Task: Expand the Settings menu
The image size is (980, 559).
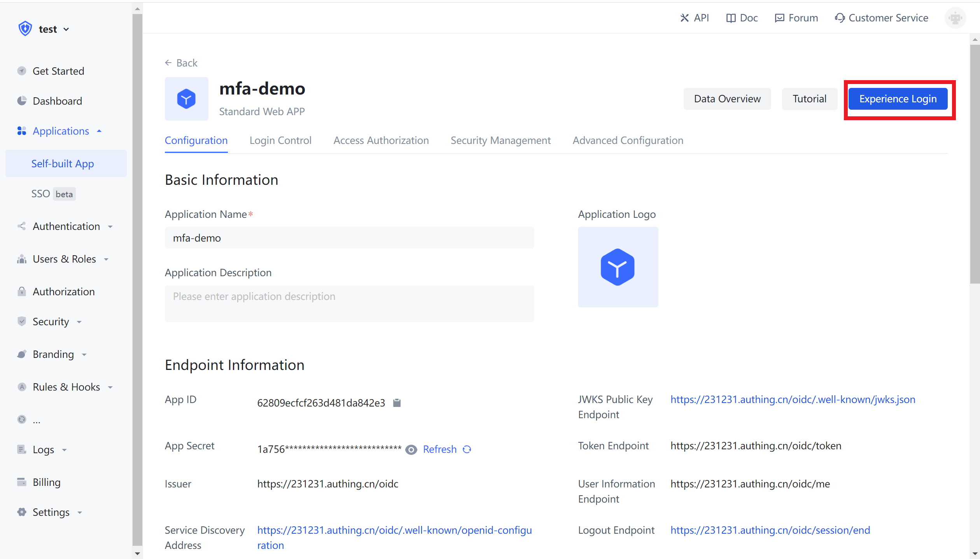Action: tap(51, 512)
